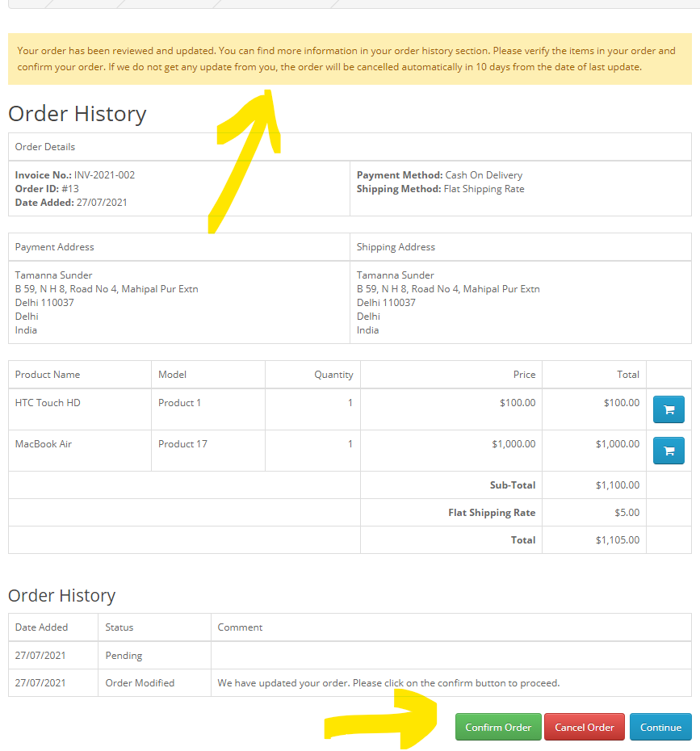Click Payment Method Cash On Delivery

(439, 174)
